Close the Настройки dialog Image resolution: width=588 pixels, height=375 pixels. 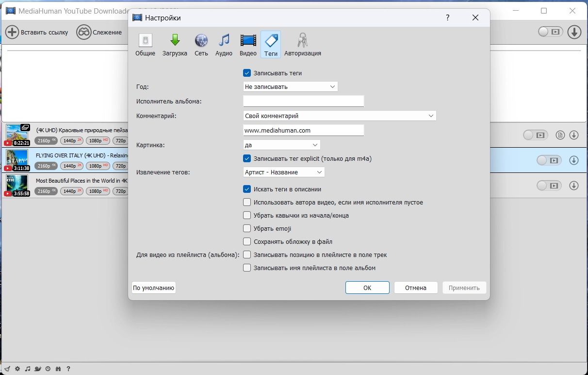click(x=475, y=18)
